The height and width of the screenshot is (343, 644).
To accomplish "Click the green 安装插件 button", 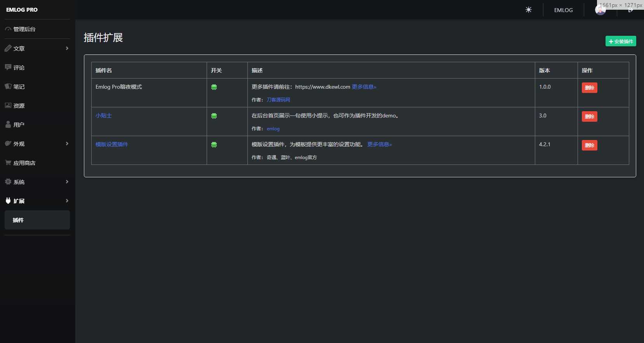I will (x=620, y=41).
